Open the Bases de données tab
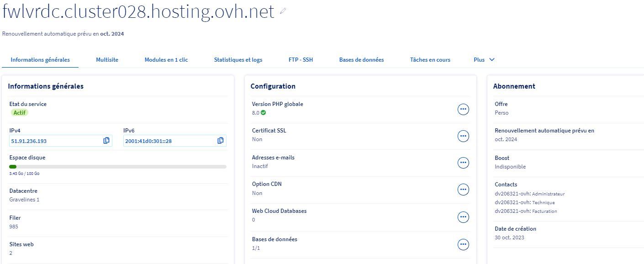The image size is (644, 264). point(361,60)
